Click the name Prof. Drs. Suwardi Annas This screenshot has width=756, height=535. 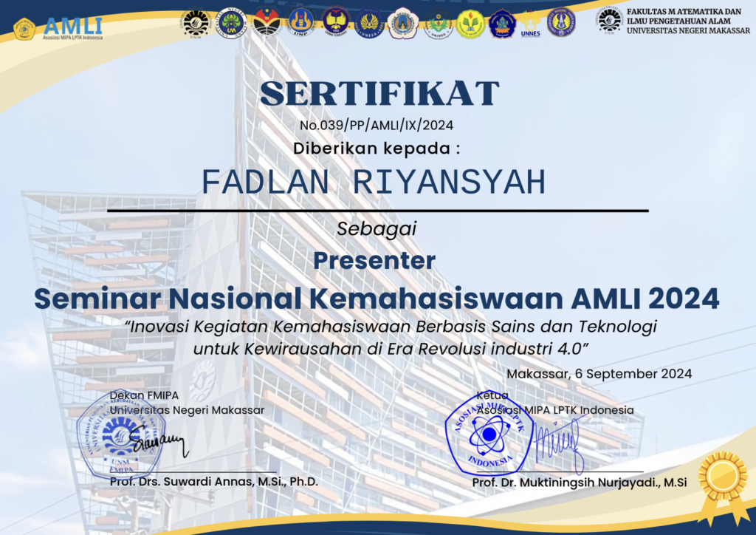214,482
